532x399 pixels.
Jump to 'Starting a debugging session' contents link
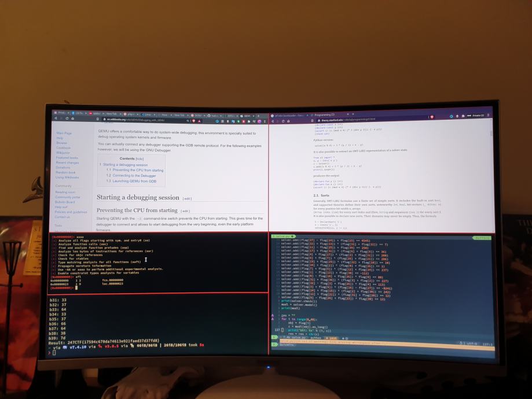(x=125, y=164)
